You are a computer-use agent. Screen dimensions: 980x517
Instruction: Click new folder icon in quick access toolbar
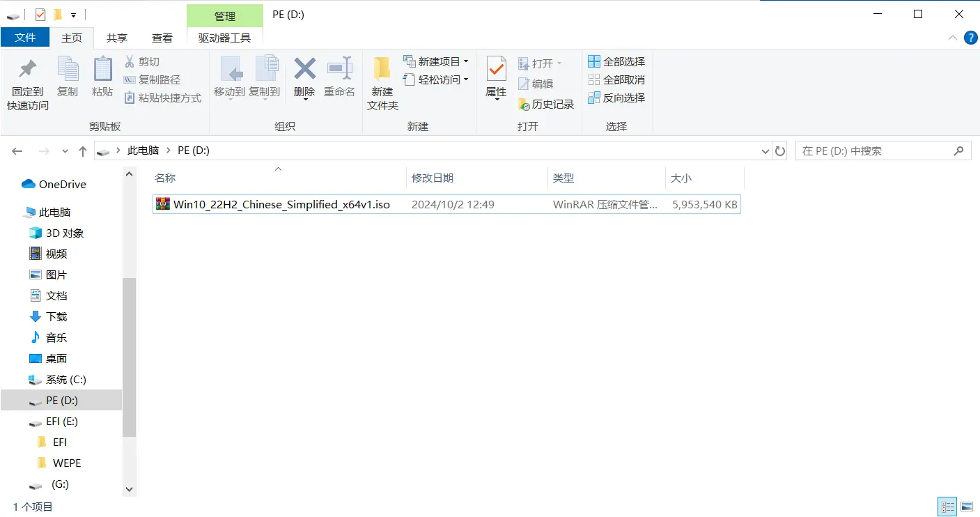[x=58, y=14]
